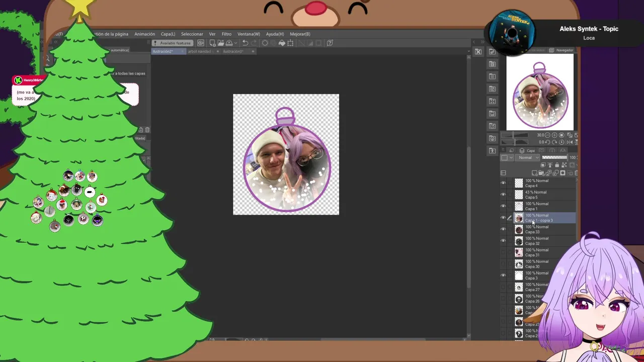Open the Seleccionar menu
The image size is (644, 362).
(192, 34)
